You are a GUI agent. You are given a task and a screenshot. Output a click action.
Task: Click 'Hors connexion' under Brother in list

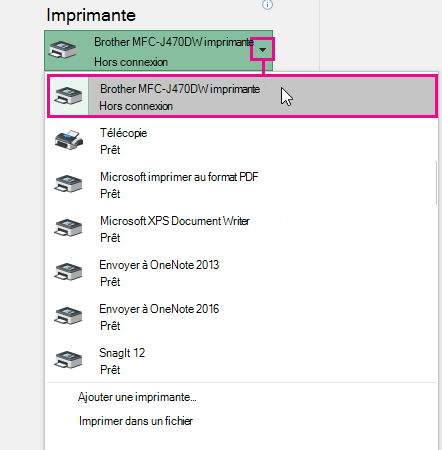136,106
